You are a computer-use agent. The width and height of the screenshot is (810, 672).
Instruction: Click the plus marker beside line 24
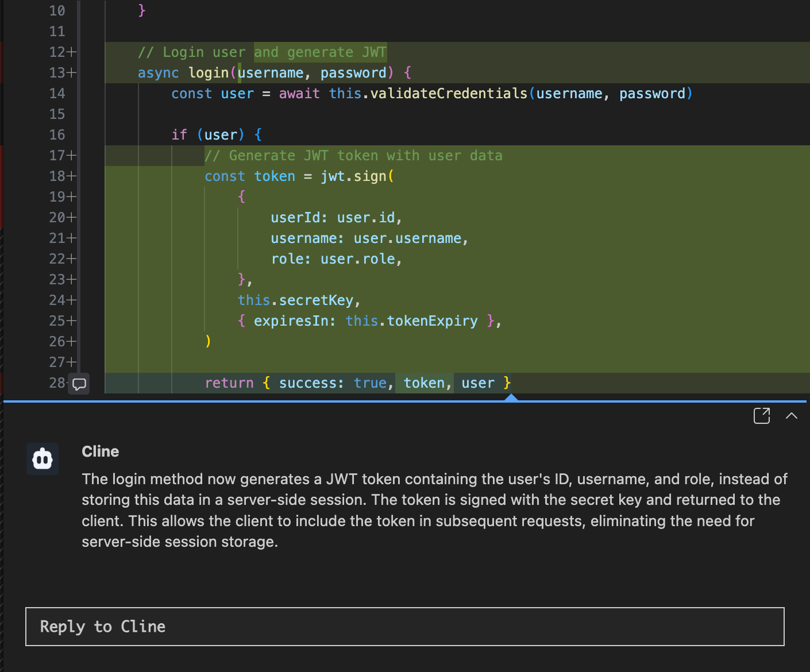[x=71, y=300]
